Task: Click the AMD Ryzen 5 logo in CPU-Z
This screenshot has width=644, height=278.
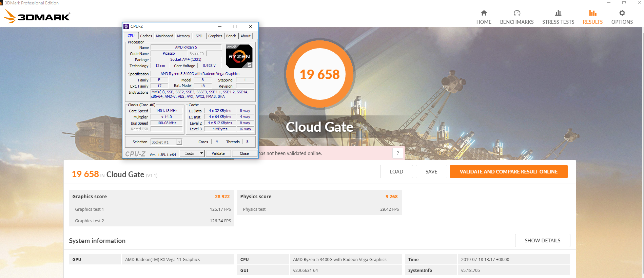Action: coord(239,56)
